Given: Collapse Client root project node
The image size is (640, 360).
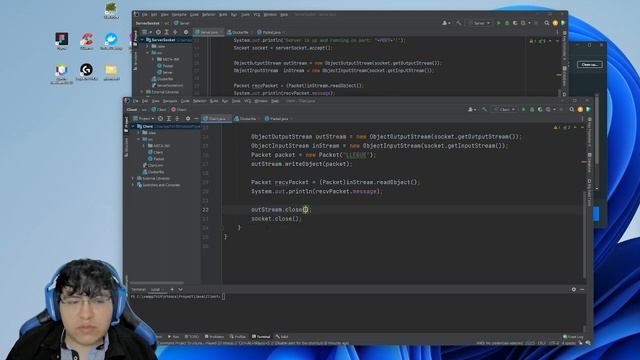Looking at the screenshot, I should pyautogui.click(x=133, y=127).
